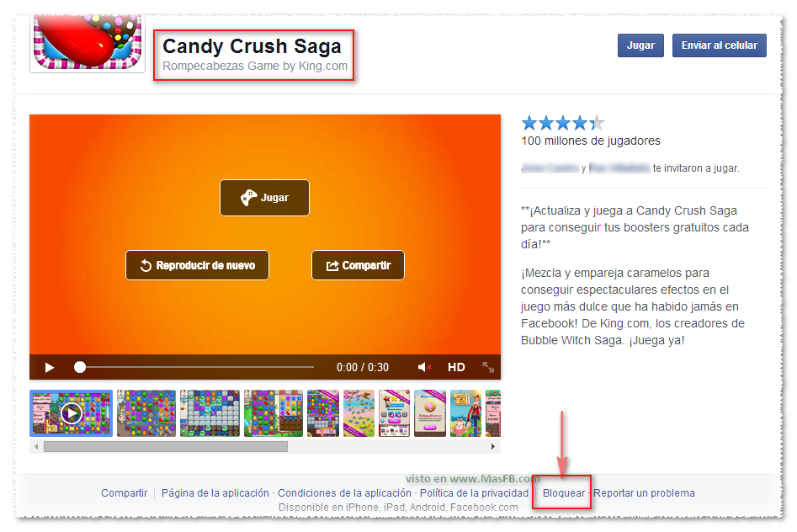797x532 pixels.
Task: Toggle HD video quality
Action: pos(456,367)
